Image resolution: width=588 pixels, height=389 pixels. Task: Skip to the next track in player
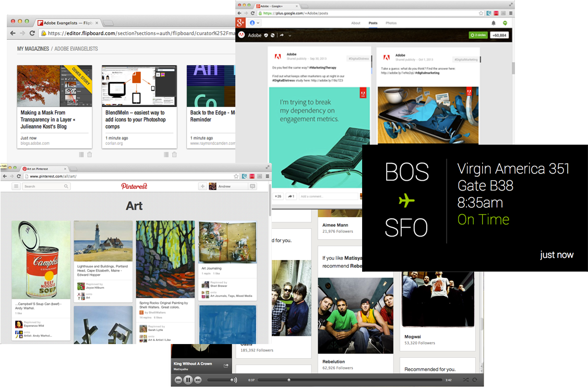(x=198, y=380)
